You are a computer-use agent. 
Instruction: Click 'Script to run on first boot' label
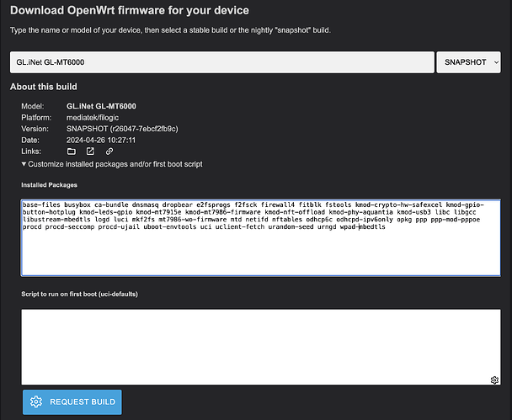[x=79, y=294]
